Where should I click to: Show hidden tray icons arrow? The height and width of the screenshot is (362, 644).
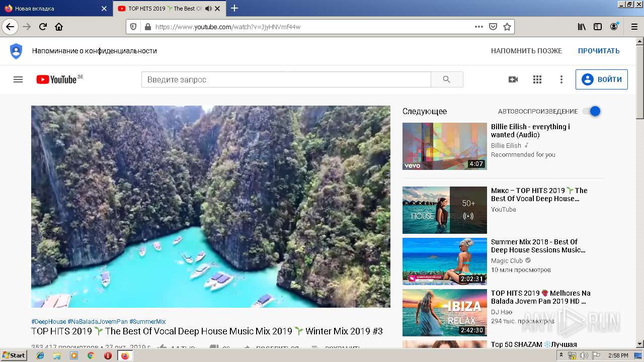coord(561,355)
